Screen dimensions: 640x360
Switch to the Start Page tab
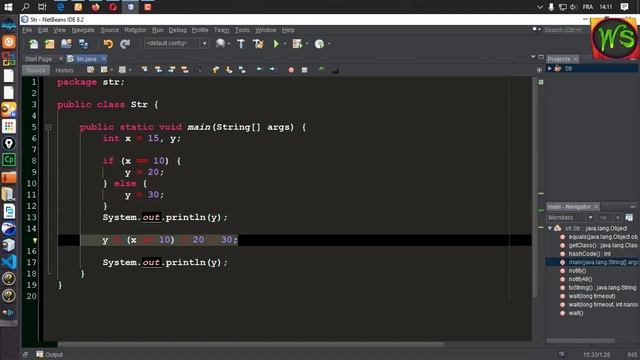(38, 59)
